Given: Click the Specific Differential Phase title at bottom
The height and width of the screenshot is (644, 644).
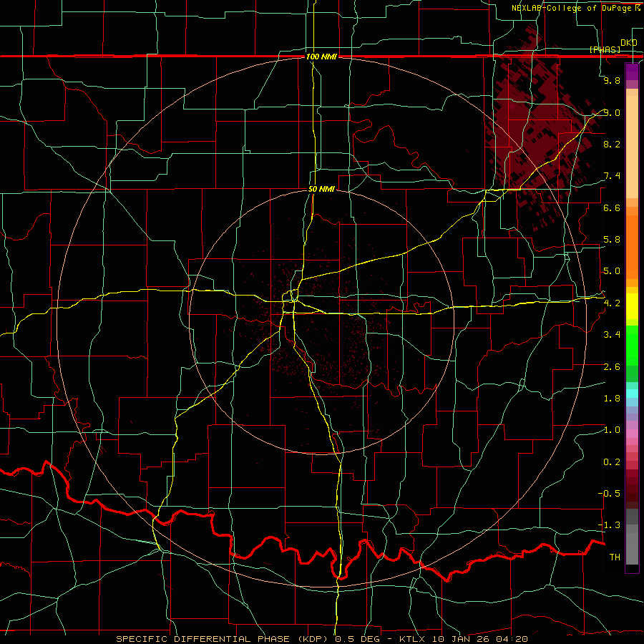Looking at the screenshot, I should point(322,639).
